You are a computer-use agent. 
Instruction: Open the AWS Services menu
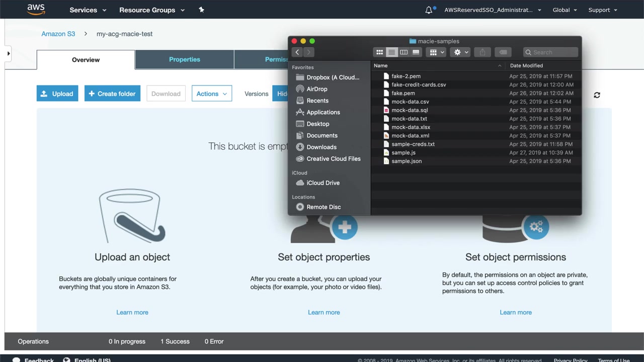click(x=88, y=10)
